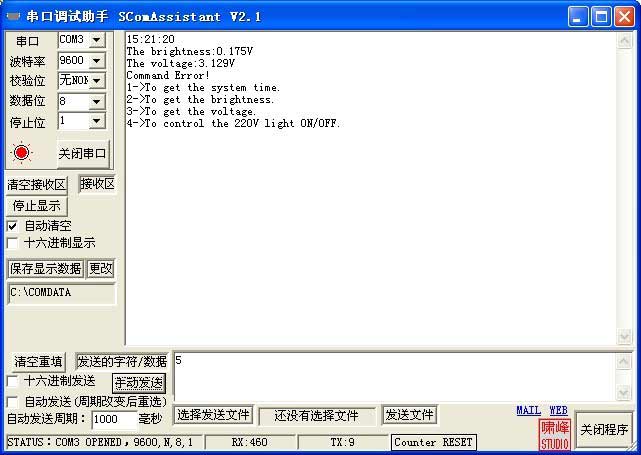Viewport: 641px width, 455px height.
Task: Open the WEB link
Action: 558,410
